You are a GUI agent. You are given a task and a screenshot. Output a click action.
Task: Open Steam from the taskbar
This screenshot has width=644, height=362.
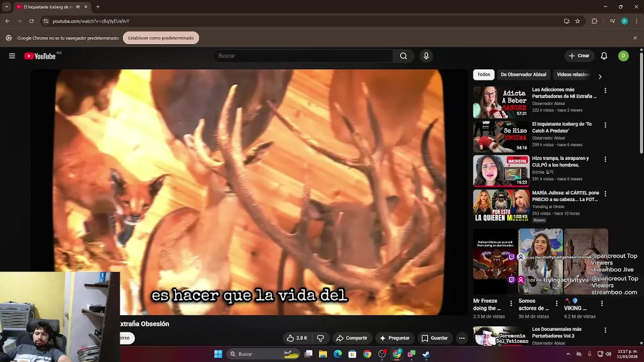click(426, 354)
